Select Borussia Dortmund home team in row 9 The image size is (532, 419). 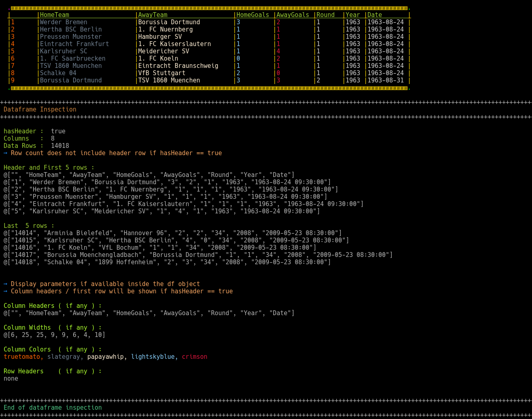[71, 80]
